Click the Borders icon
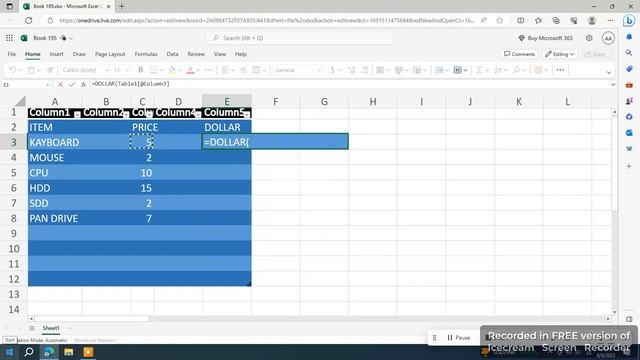640x360 pixels. [x=153, y=70]
